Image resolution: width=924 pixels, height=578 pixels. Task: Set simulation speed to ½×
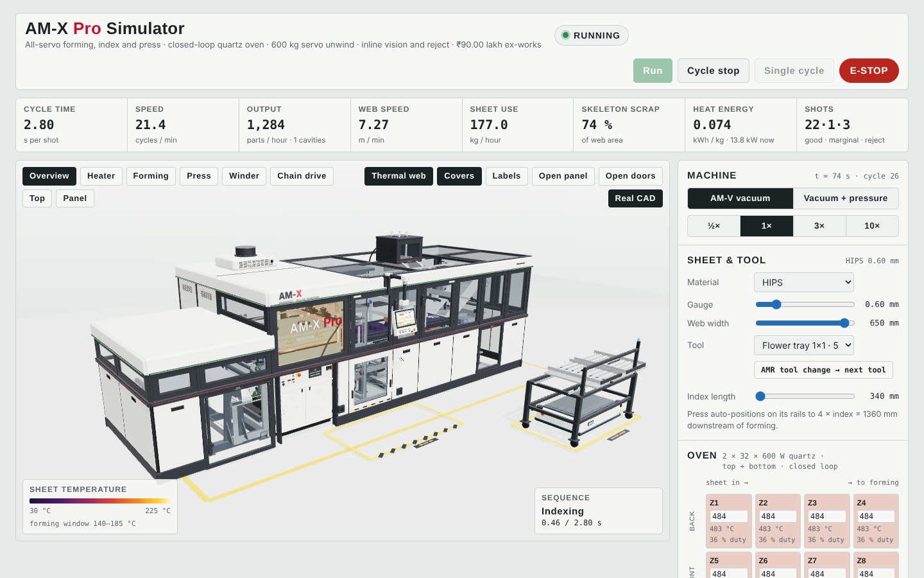click(x=714, y=226)
